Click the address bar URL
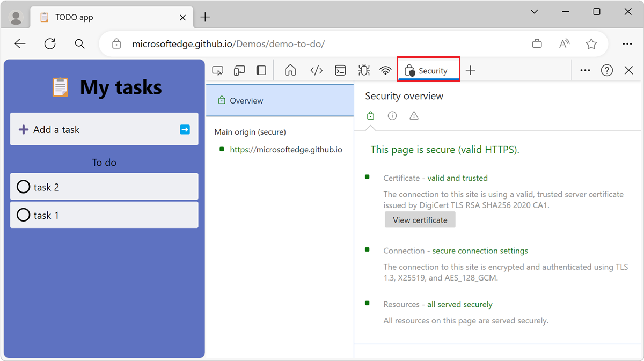This screenshot has height=361, width=644. (x=229, y=44)
